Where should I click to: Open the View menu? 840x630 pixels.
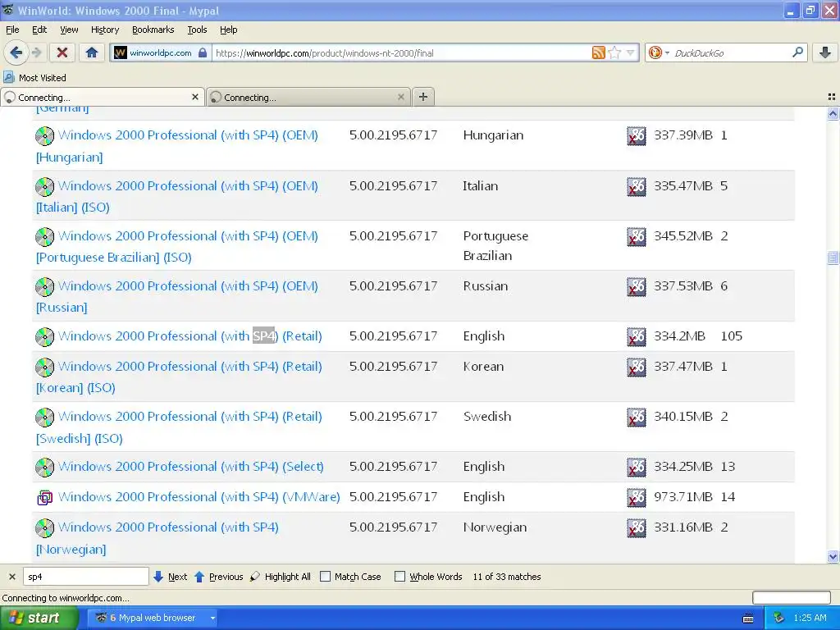69,30
